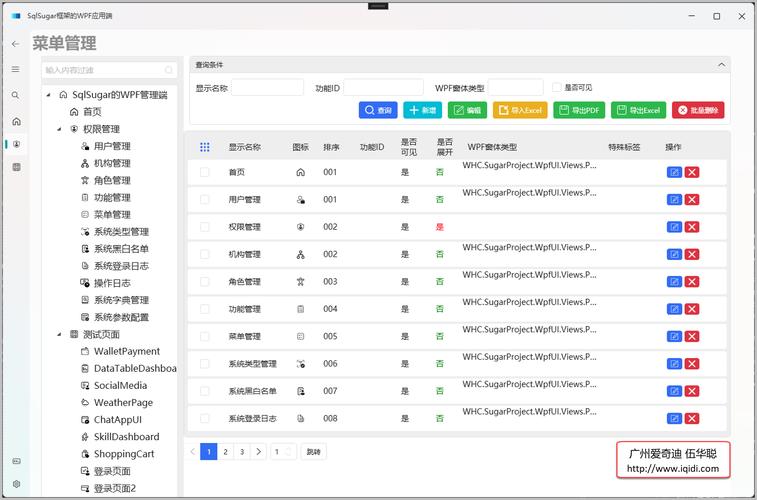Select the checkbox for the 角色管理 row
The height and width of the screenshot is (500, 757).
pyautogui.click(x=205, y=282)
